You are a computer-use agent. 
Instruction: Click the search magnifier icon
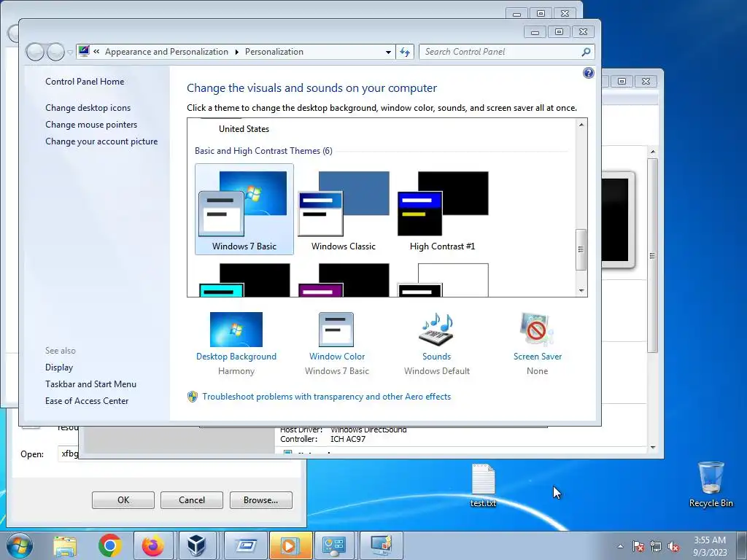click(586, 52)
